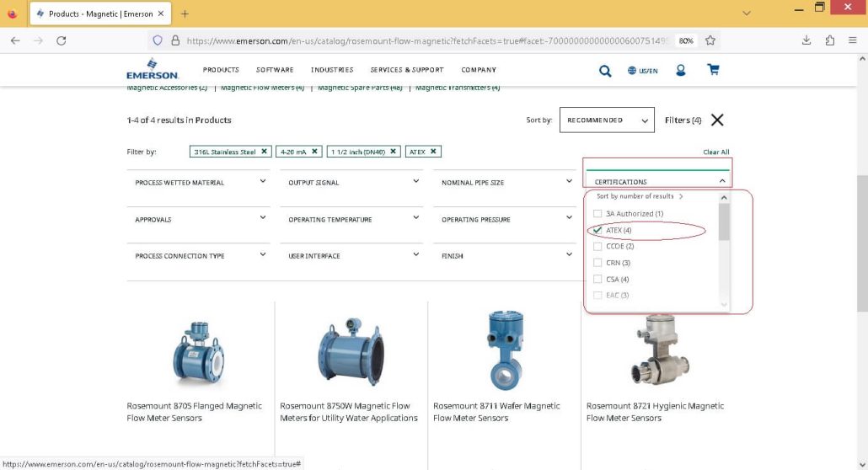868x470 pixels.
Task: Expand the Finish filter
Action: click(x=505, y=256)
